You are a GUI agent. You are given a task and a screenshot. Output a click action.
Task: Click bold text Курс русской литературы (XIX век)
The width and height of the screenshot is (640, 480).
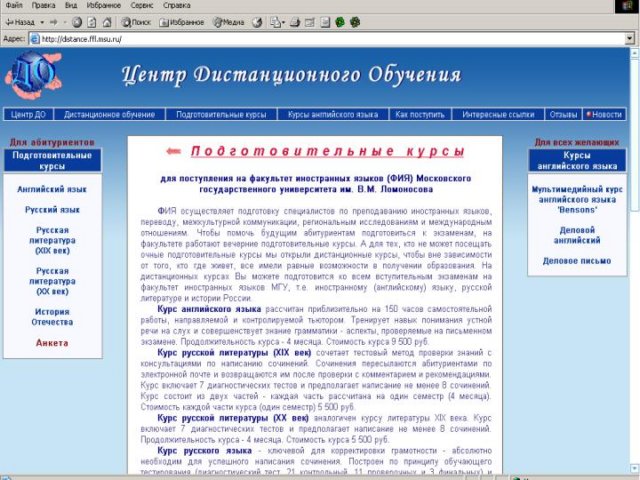pyautogui.click(x=234, y=353)
